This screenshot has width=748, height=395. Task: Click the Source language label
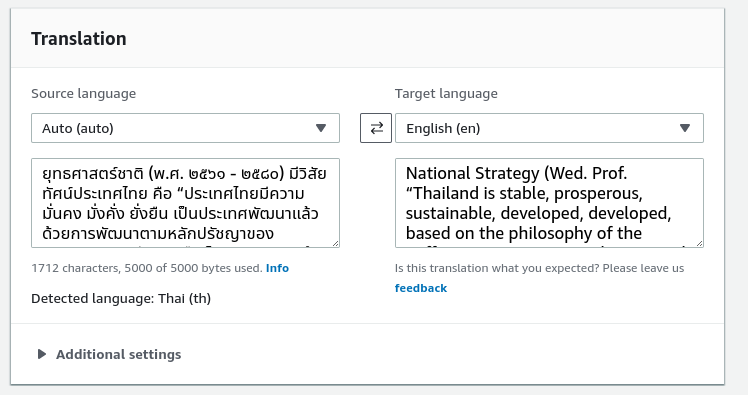[83, 94]
